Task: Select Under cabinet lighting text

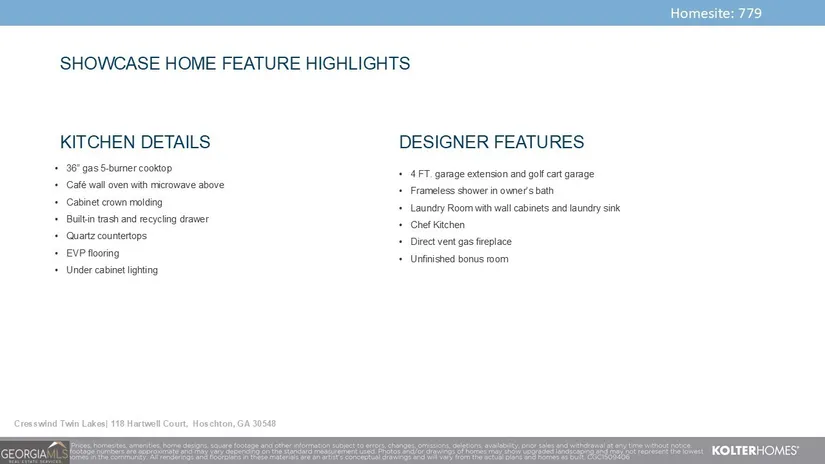Action: point(112,270)
